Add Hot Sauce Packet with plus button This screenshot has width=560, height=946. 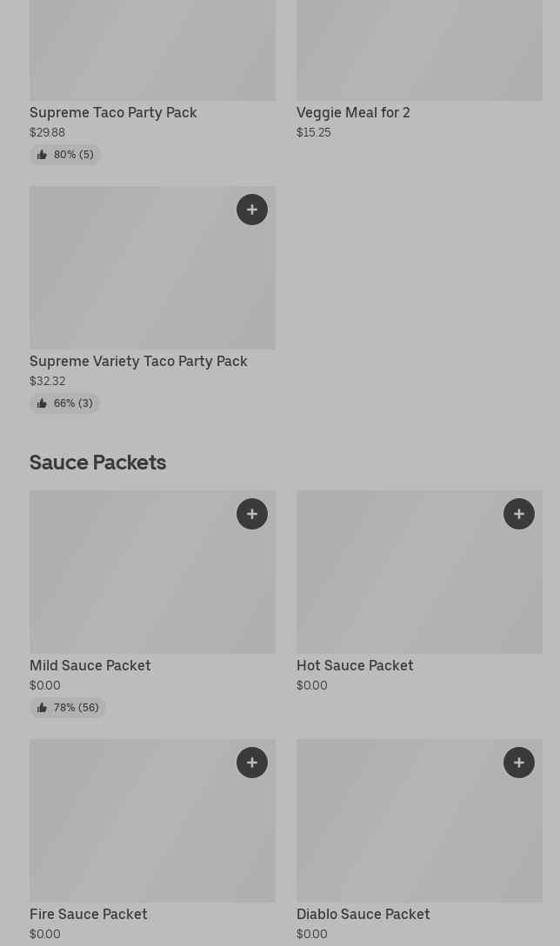(x=519, y=514)
